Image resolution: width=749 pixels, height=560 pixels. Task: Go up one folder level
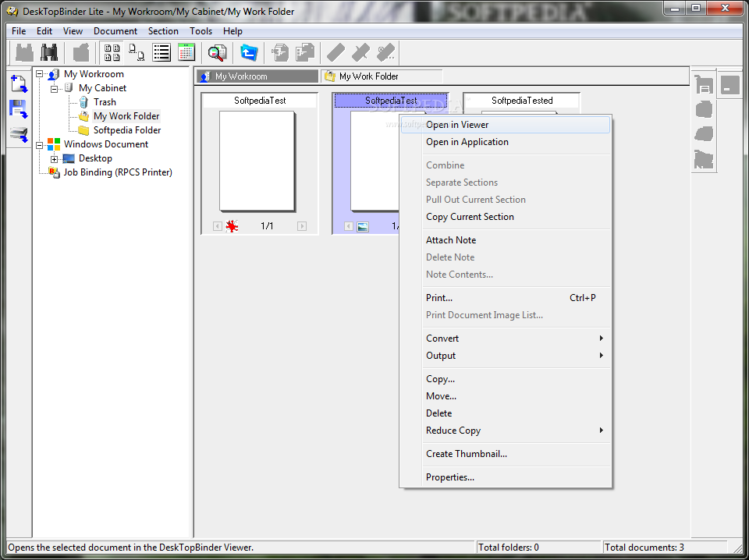click(248, 52)
